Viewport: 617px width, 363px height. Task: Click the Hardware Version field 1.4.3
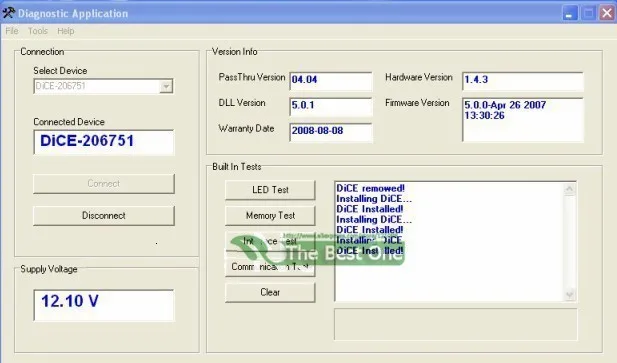pyautogui.click(x=523, y=81)
